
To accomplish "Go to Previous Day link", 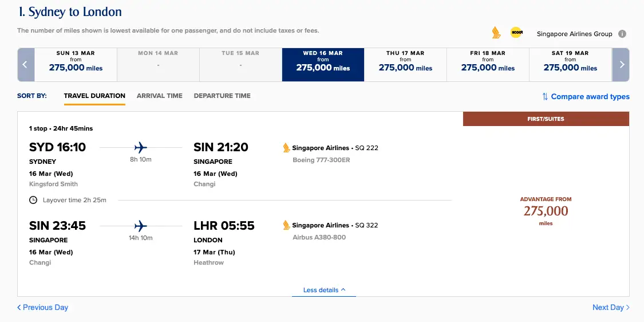I will click(x=43, y=308).
